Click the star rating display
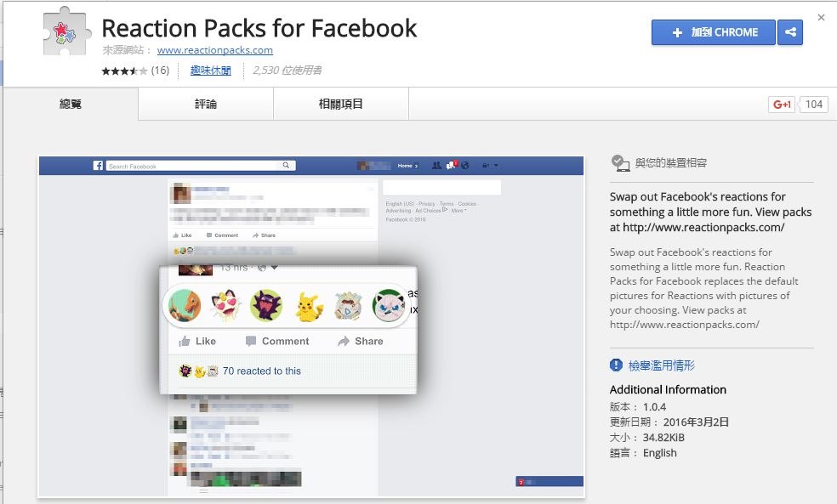The height and width of the screenshot is (504, 837). pyautogui.click(x=124, y=71)
